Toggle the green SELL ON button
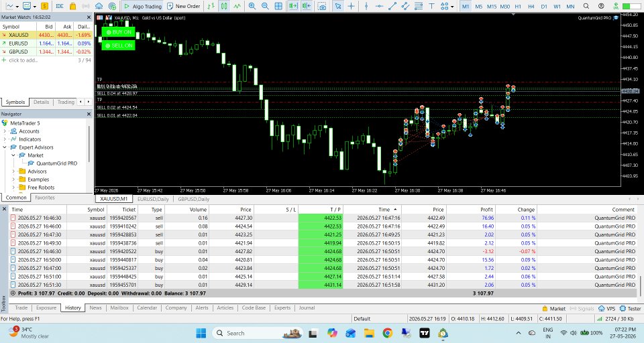Viewport: 644px width, 343px height. [118, 45]
